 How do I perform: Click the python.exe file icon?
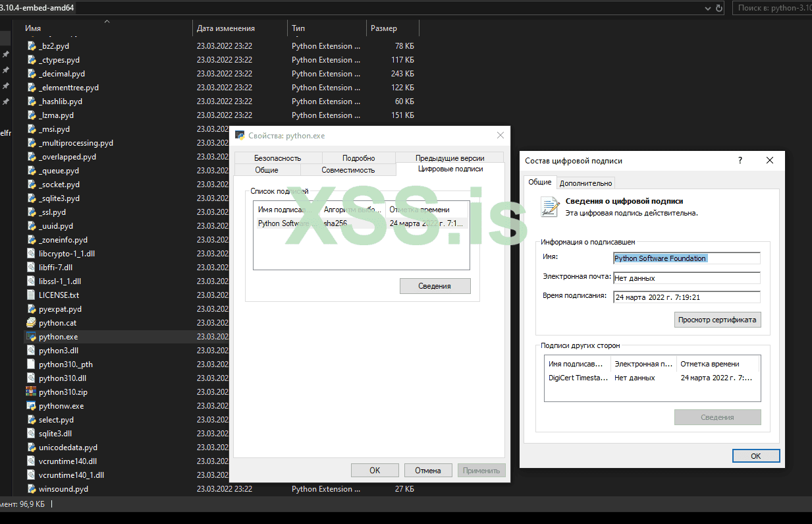coord(31,337)
